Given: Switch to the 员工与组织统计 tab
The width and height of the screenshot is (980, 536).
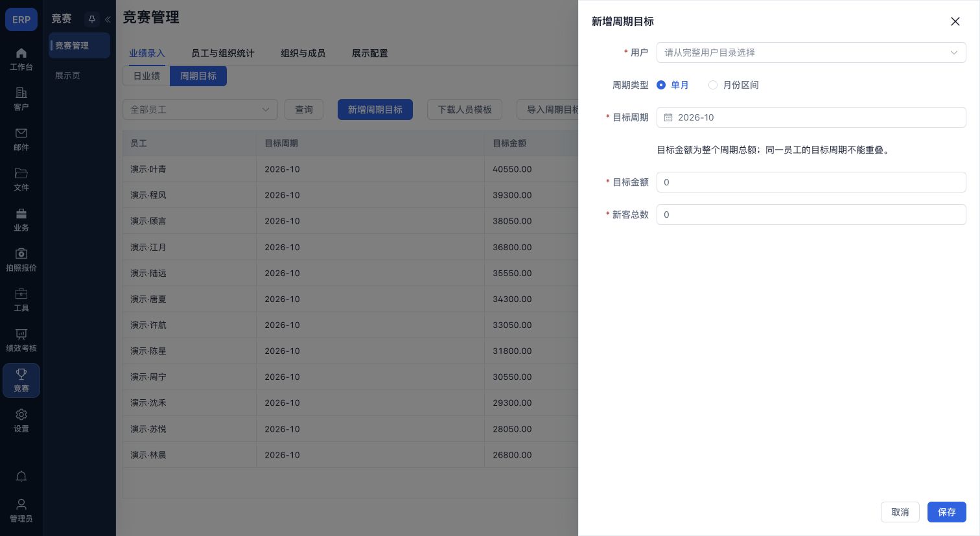Looking at the screenshot, I should click(x=223, y=53).
